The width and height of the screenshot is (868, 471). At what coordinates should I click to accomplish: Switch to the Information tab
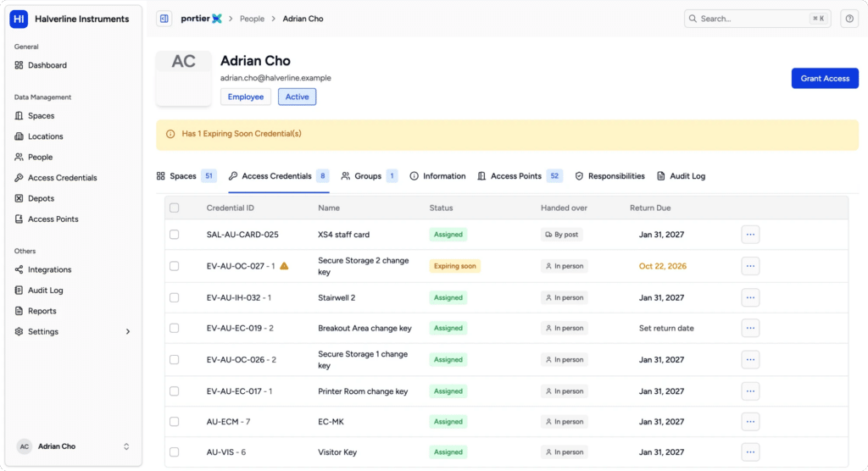click(x=438, y=176)
